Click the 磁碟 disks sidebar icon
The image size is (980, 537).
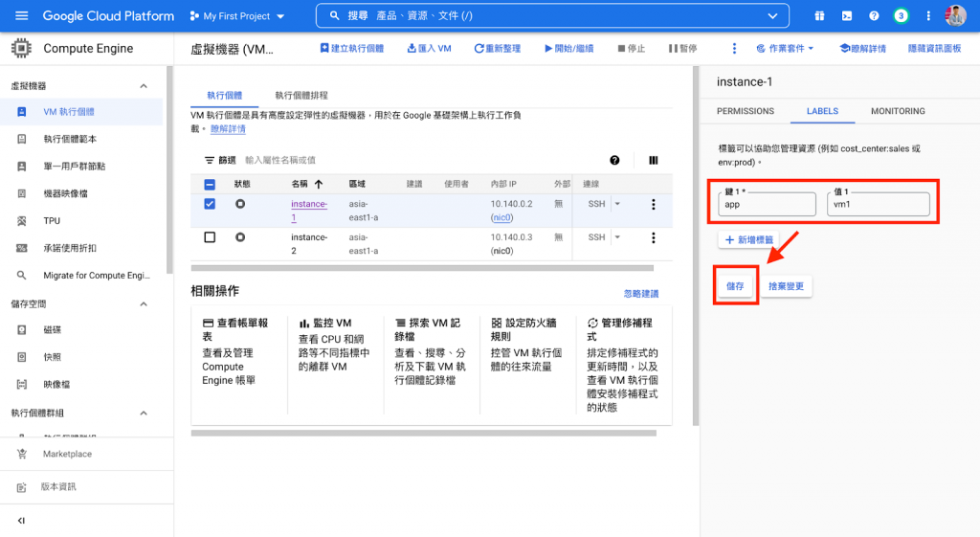click(x=22, y=329)
